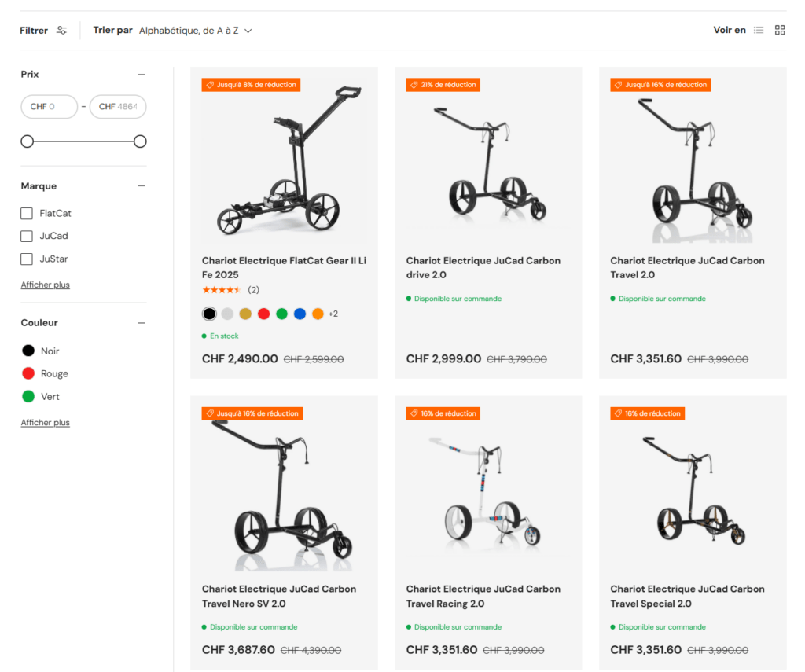Open the Trier par sorting dropdown
The width and height of the screenshot is (805, 672).
click(x=195, y=31)
